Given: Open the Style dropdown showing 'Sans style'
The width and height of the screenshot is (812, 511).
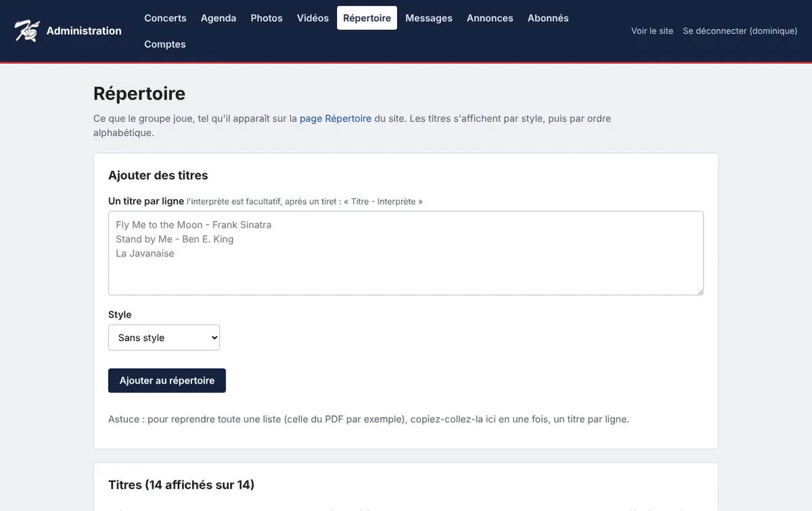Looking at the screenshot, I should pyautogui.click(x=164, y=338).
